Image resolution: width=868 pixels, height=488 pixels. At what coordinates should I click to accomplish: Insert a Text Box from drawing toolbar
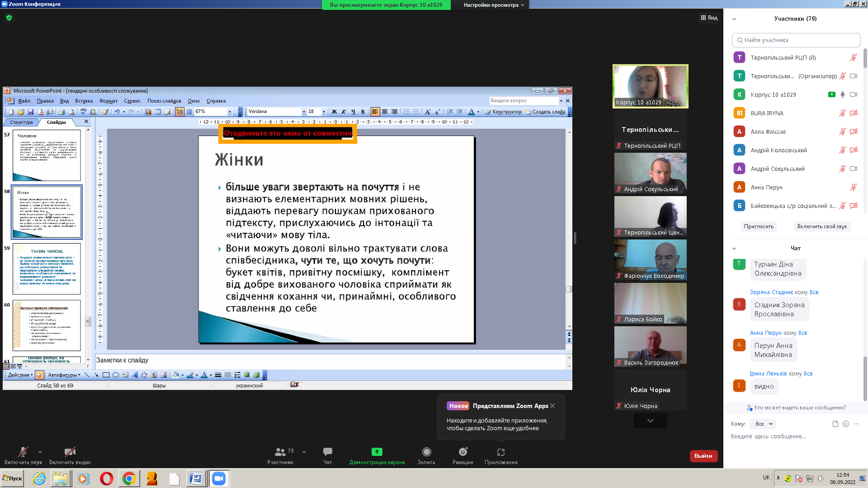pyautogui.click(x=125, y=375)
